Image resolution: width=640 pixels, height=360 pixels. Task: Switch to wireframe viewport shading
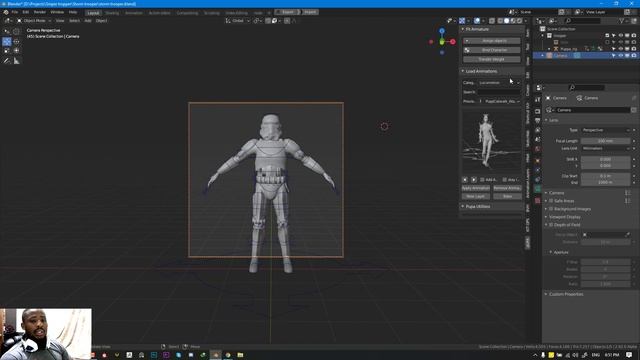pos(500,20)
